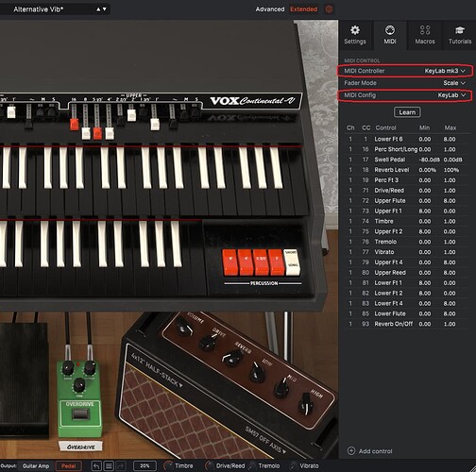This screenshot has width=476, height=472.
Task: Toggle the Overdrive pedal footswitch
Action: click(80, 413)
